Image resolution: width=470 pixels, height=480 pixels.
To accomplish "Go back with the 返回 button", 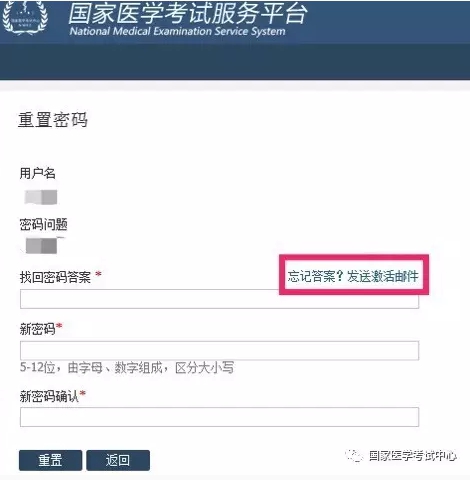I will click(x=118, y=460).
